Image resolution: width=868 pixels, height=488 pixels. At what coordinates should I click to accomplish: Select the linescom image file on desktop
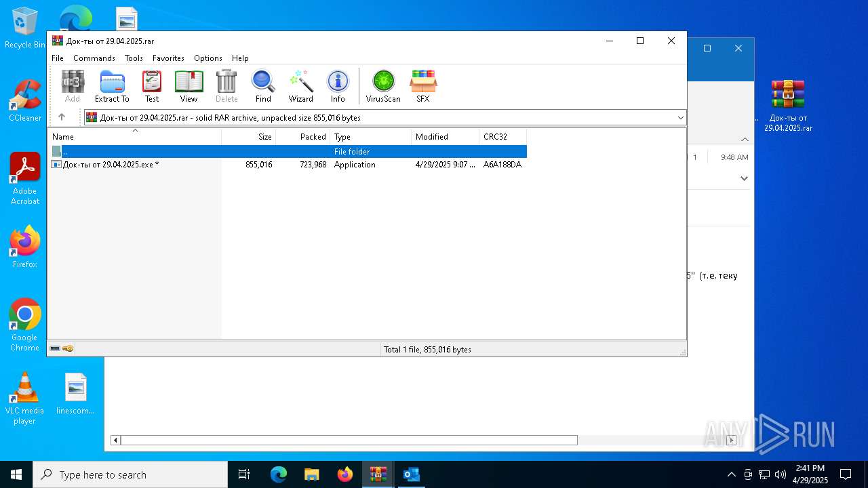click(x=75, y=394)
